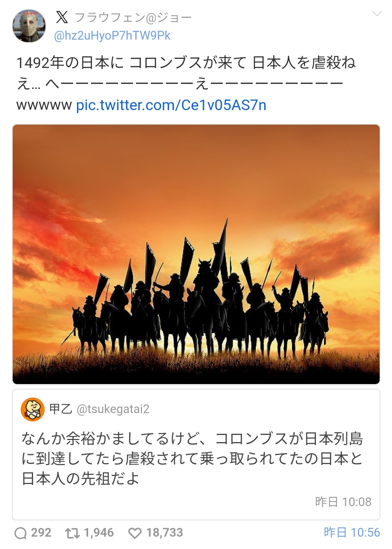The height and width of the screenshot is (549, 392).
Task: Click the X logo icon
Action: pos(62,17)
